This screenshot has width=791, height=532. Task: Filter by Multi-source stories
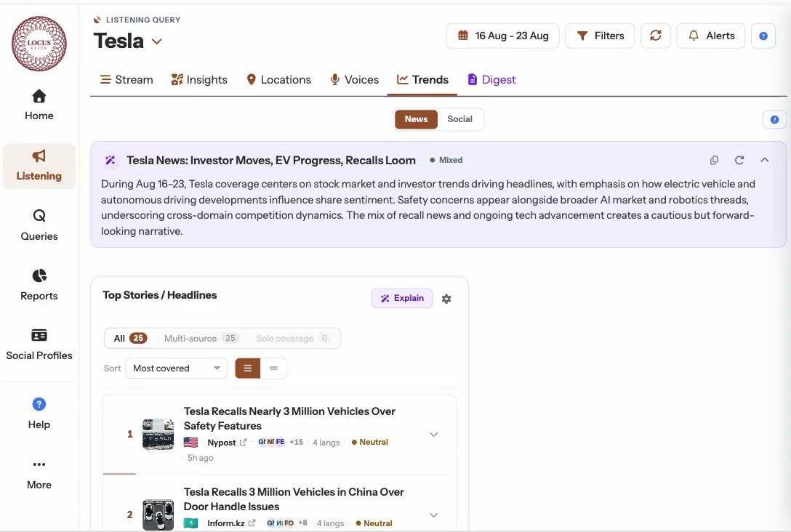coord(201,339)
